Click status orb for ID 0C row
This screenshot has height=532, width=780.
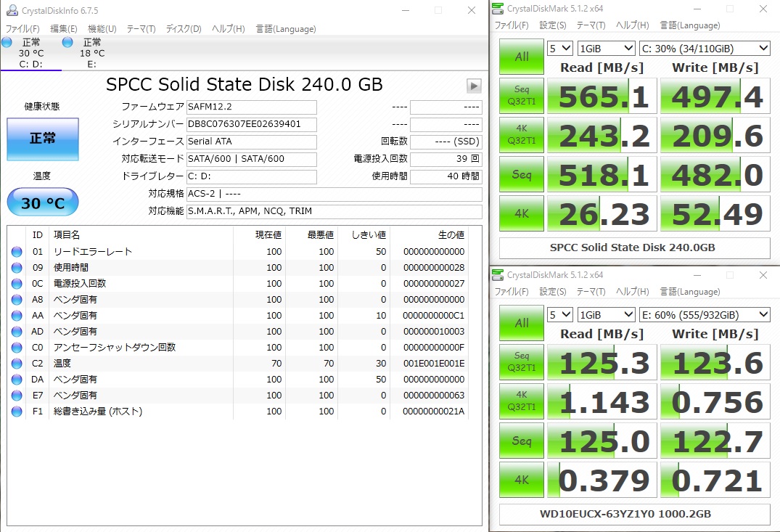point(17,284)
